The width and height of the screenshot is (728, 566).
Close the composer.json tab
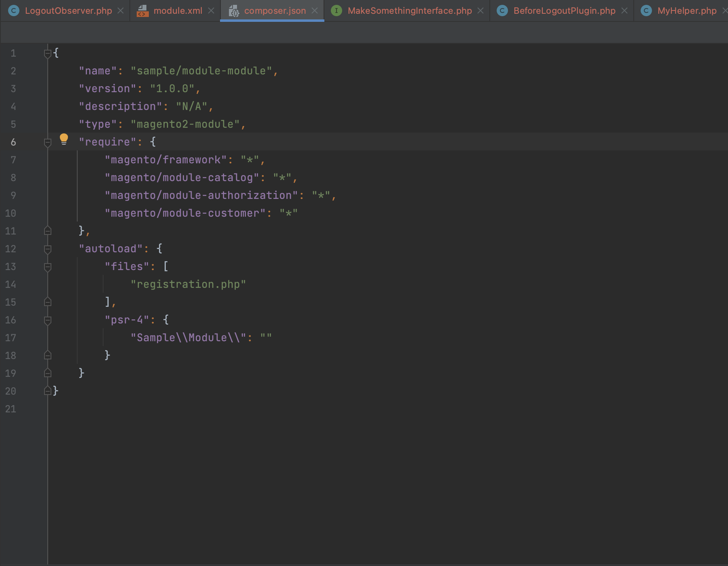315,11
